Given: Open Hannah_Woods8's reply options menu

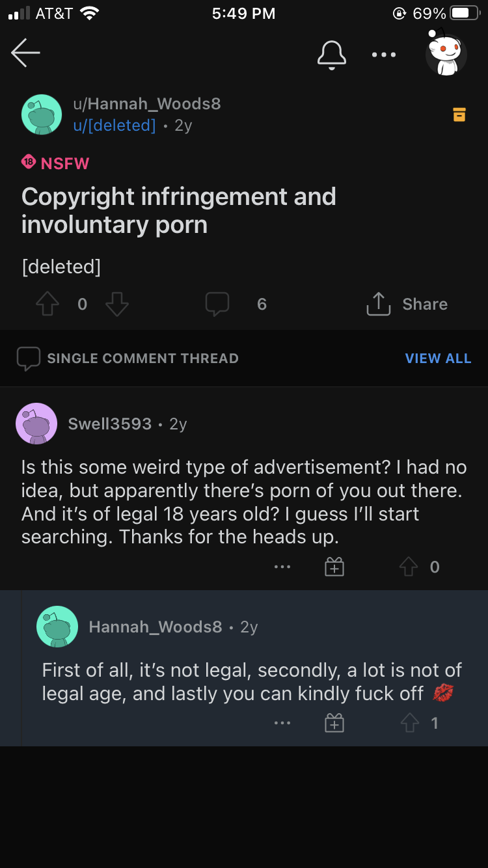Looking at the screenshot, I should (x=282, y=723).
